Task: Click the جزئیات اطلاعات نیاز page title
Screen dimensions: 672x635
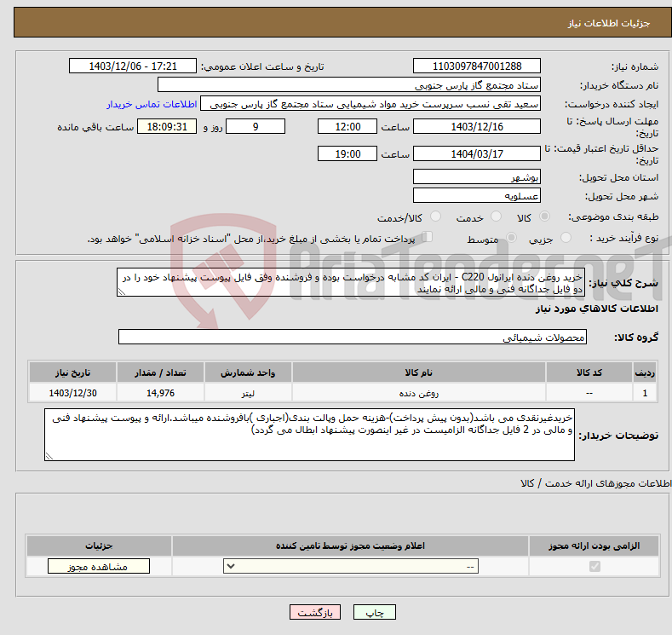Action: [x=609, y=23]
